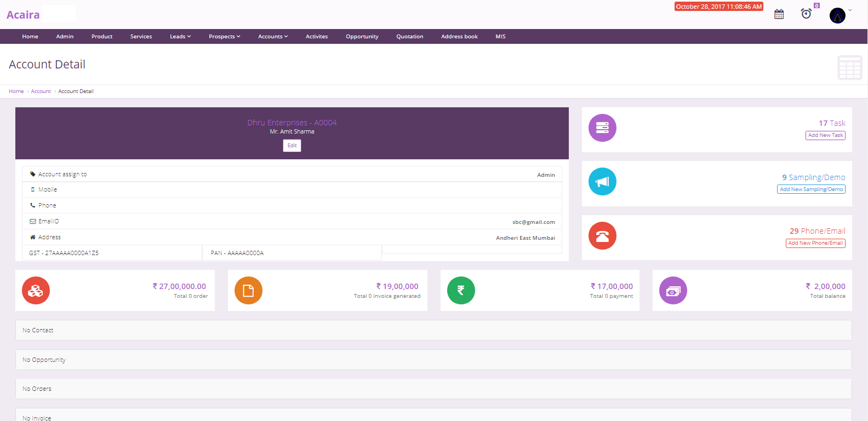Click the purple Task list icon

tap(602, 128)
